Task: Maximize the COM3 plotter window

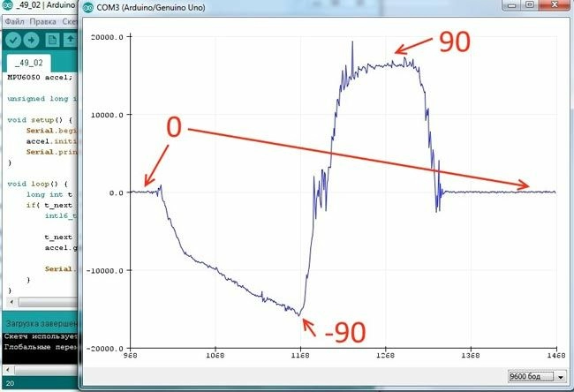Action: [x=529, y=5]
